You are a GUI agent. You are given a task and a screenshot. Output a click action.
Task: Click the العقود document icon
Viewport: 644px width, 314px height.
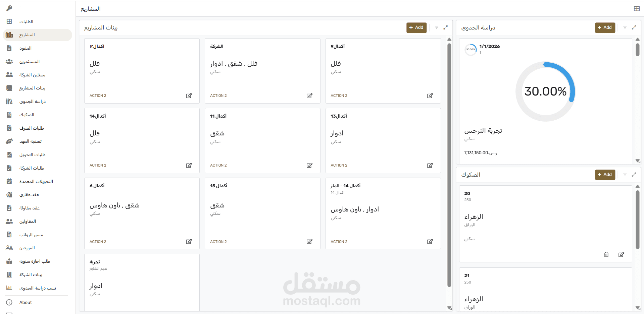click(x=9, y=48)
